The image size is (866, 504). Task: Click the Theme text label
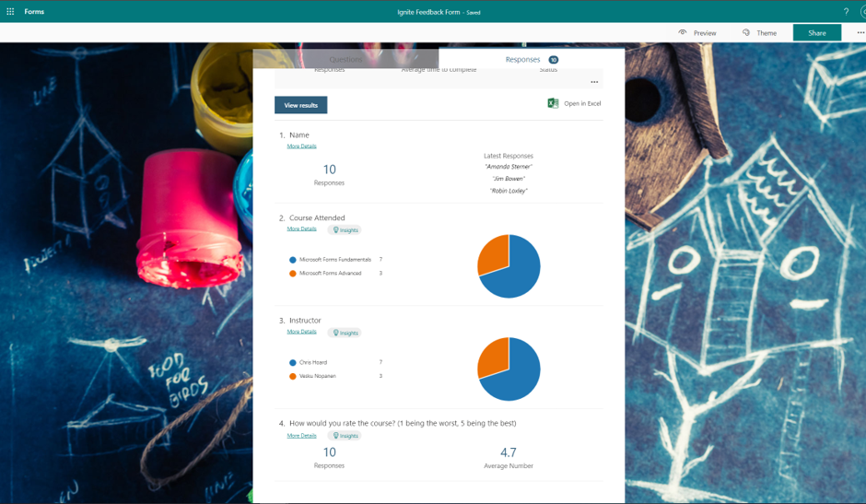tap(767, 33)
